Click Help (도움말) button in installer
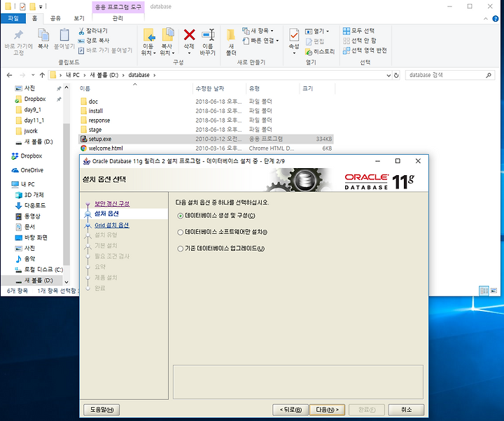 pos(101,410)
